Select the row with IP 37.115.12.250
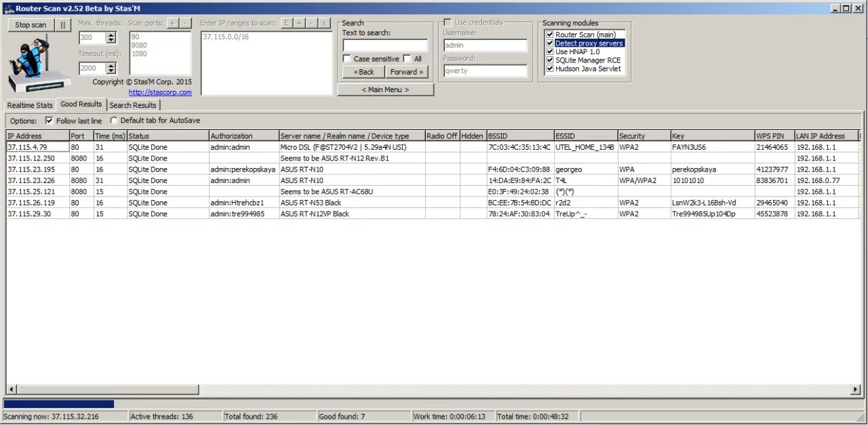Screen dimensions: 868x425 coord(434,158)
